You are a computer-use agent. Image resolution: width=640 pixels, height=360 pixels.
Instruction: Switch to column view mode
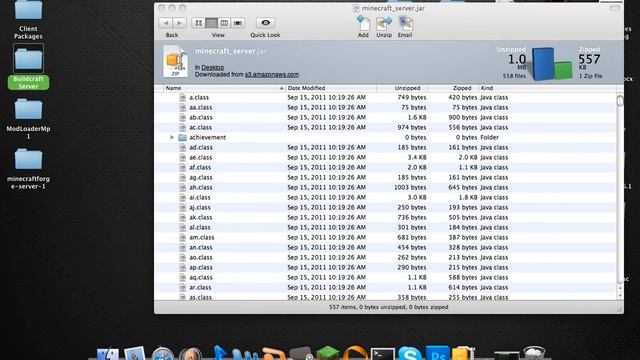224,23
